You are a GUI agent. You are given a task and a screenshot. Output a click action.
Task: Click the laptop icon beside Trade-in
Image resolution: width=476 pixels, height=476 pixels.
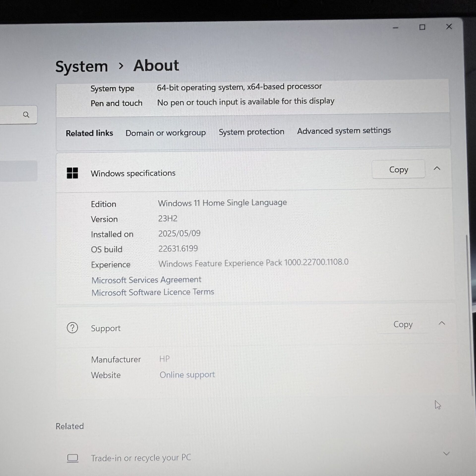(73, 458)
